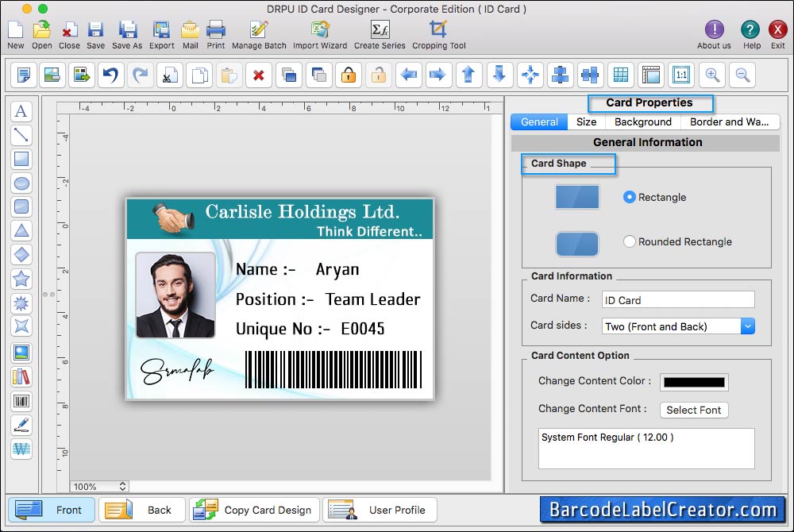Select the barcode on the ID card
This screenshot has width=794, height=532.
[333, 370]
